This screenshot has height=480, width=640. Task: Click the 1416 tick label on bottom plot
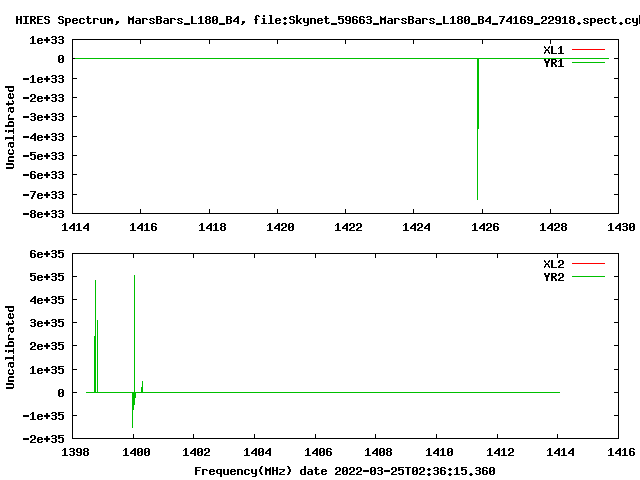[x=621, y=452]
